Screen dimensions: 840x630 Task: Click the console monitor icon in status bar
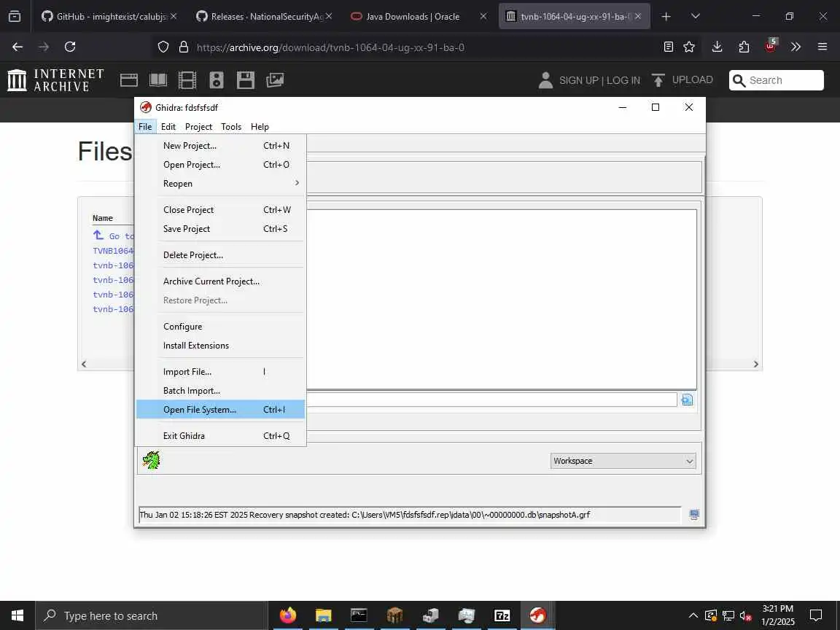[694, 515]
